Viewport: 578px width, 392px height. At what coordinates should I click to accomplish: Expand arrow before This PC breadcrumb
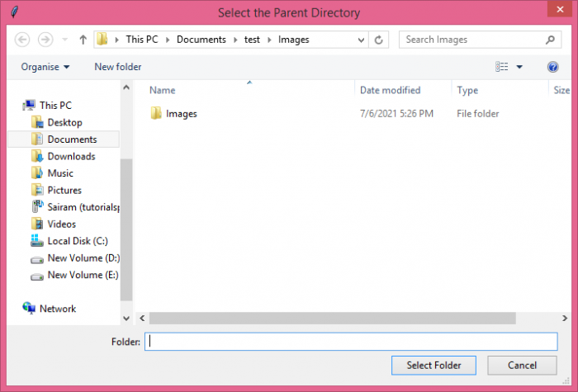(x=117, y=40)
